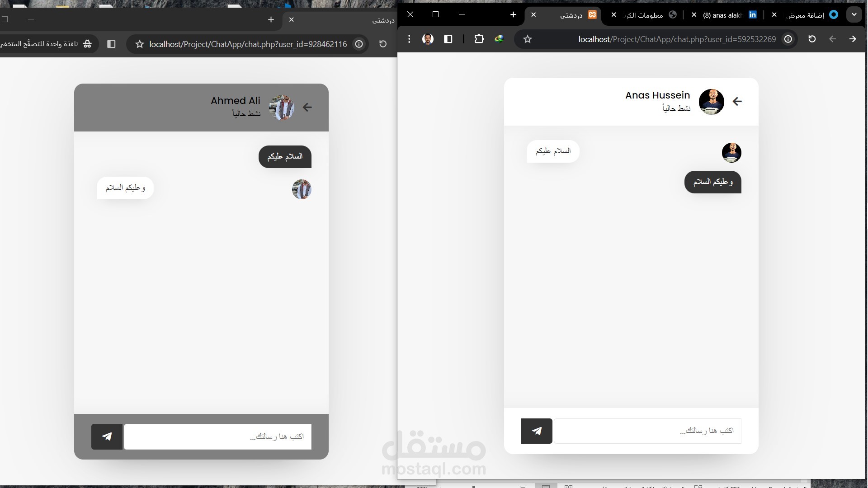Image resolution: width=868 pixels, height=488 pixels.
Task: Click Ahmed Ali's profile picture in header
Action: 281,108
